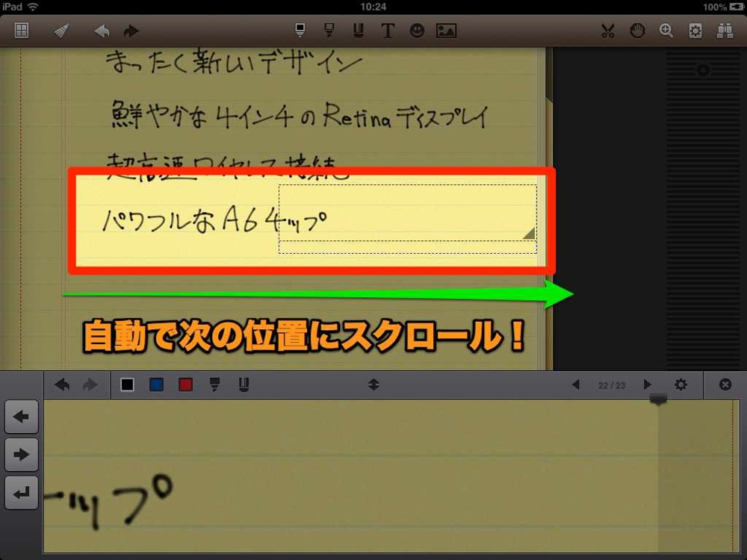The height and width of the screenshot is (560, 747).
Task: Redo the stroke in zoom panel
Action: 90,385
